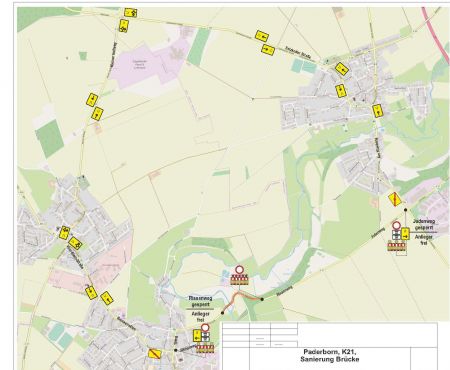Click the upper-left detour sign in the western village center
Image resolution: width=450 pixels, height=370 pixels.
tap(64, 232)
